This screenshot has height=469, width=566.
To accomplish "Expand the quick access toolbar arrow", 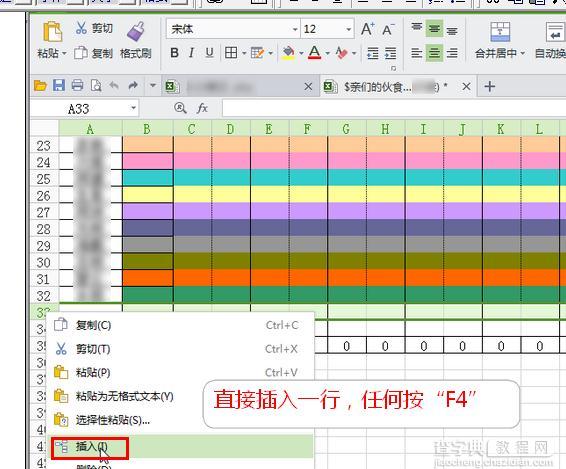I will pyautogui.click(x=153, y=86).
